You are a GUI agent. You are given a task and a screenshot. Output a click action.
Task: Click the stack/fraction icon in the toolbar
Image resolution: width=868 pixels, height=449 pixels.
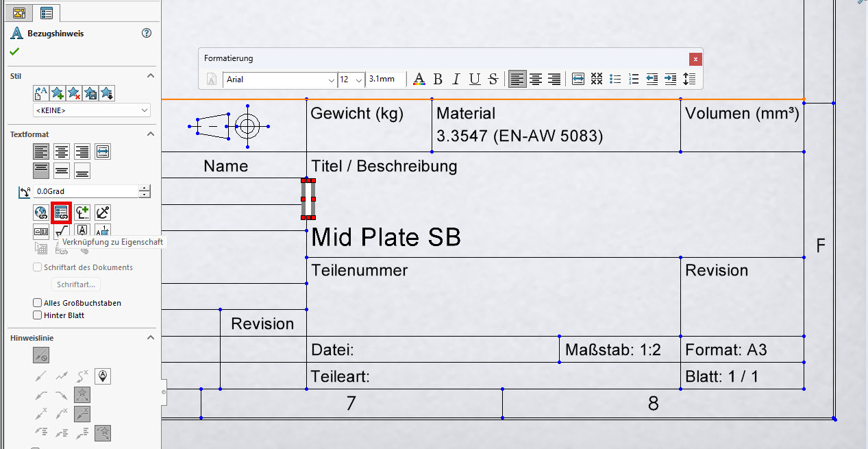pos(596,80)
